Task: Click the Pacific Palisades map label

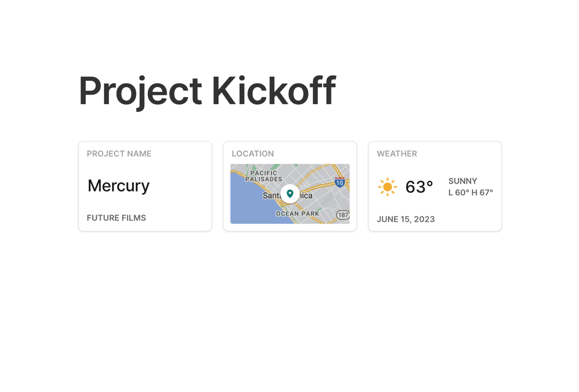Action: click(263, 176)
